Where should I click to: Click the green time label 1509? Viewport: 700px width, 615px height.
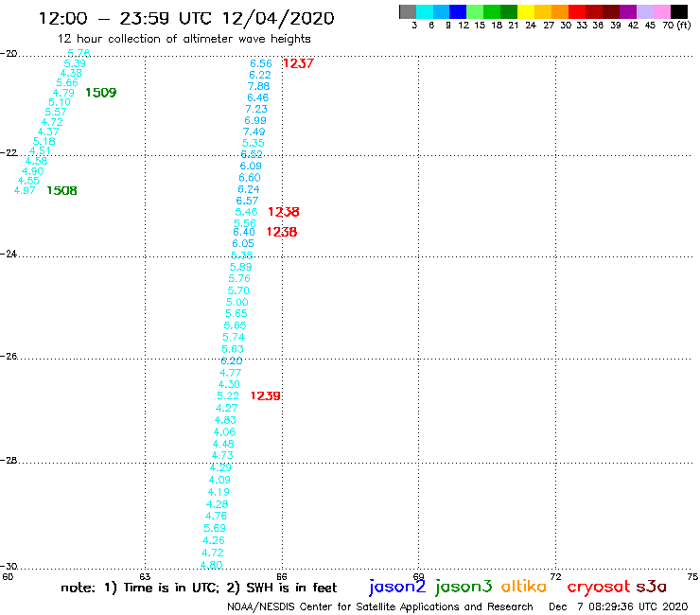coord(101,93)
